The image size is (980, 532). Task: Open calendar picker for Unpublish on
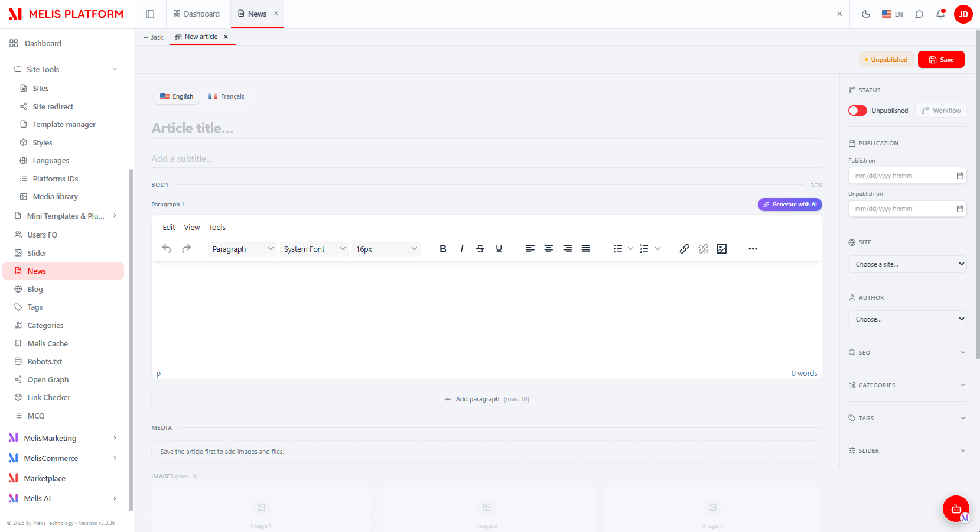960,209
